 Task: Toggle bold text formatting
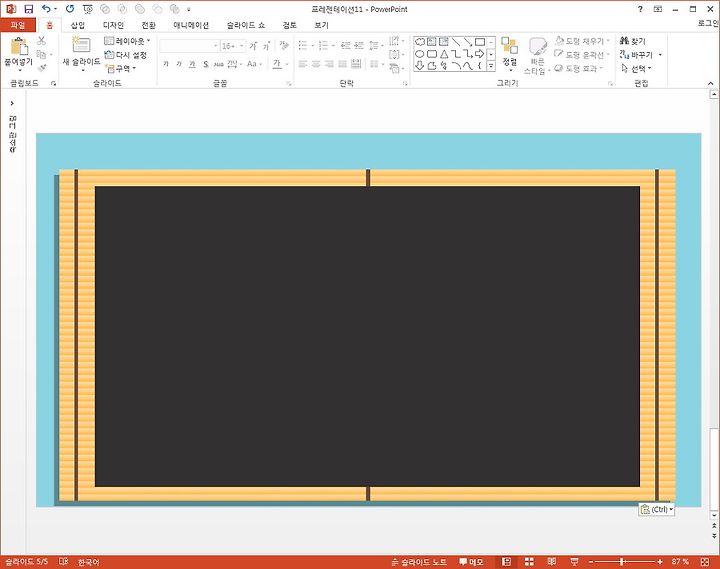166,64
